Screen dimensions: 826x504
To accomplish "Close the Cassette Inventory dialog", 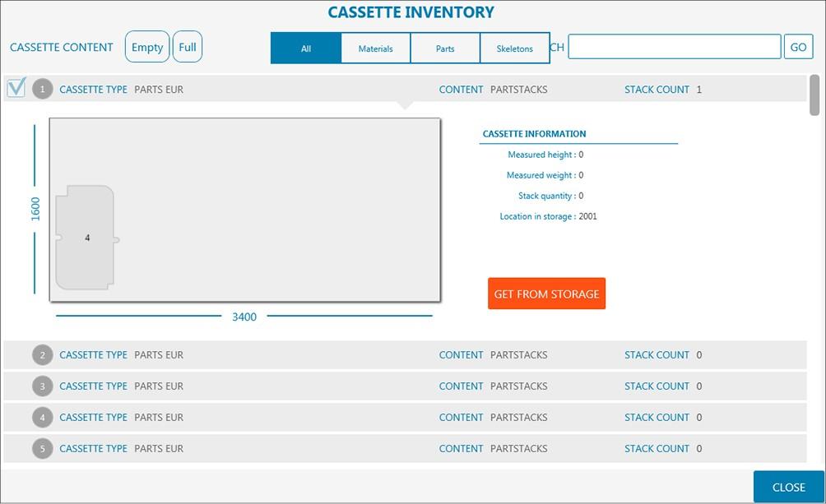I will 788,487.
